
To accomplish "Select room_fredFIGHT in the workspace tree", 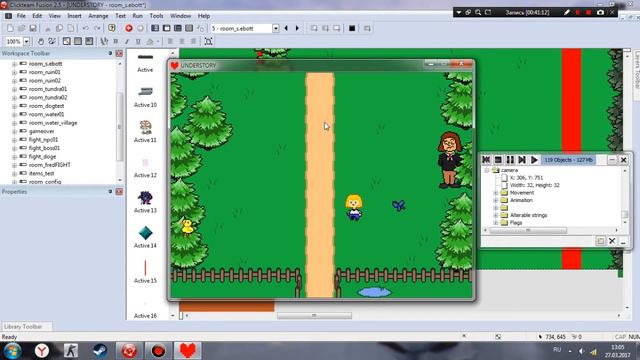I will pos(49,165).
